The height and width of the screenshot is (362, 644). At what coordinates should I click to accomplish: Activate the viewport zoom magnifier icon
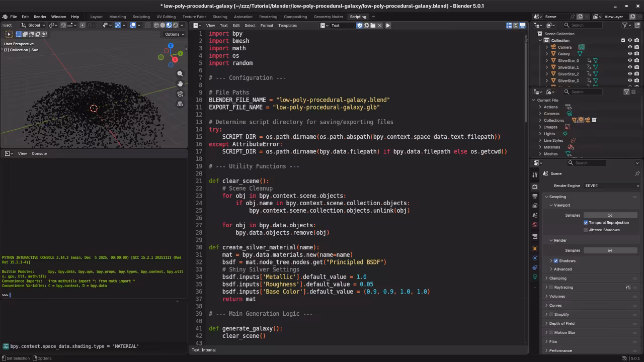[x=180, y=73]
